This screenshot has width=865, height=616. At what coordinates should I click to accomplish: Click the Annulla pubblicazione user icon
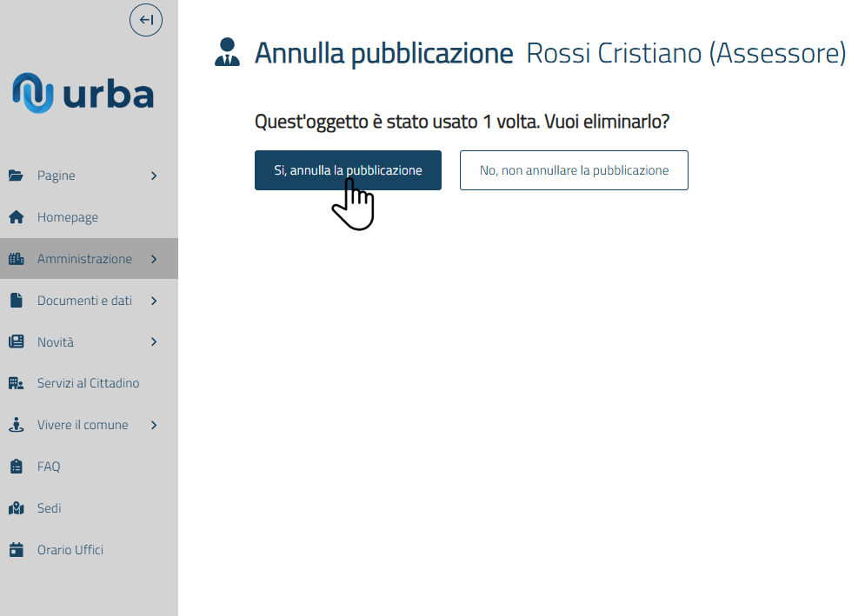point(227,52)
